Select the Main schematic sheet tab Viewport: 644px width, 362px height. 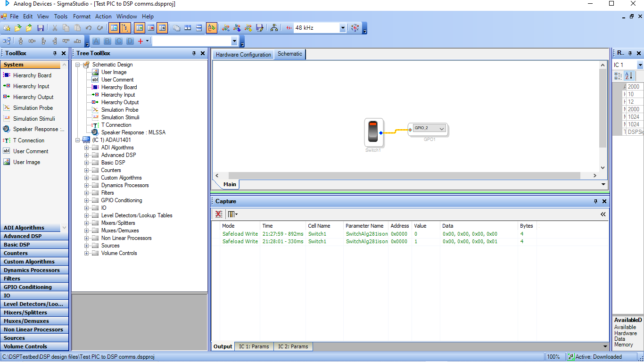(230, 184)
